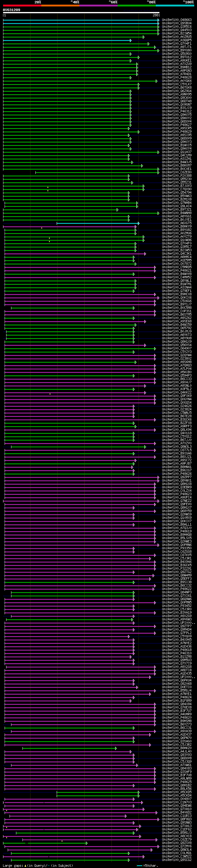Image resolution: width=197 pixels, height=868 pixels.
Task: Select hit UniRef100_Q4C3K1
Action: 176,254
